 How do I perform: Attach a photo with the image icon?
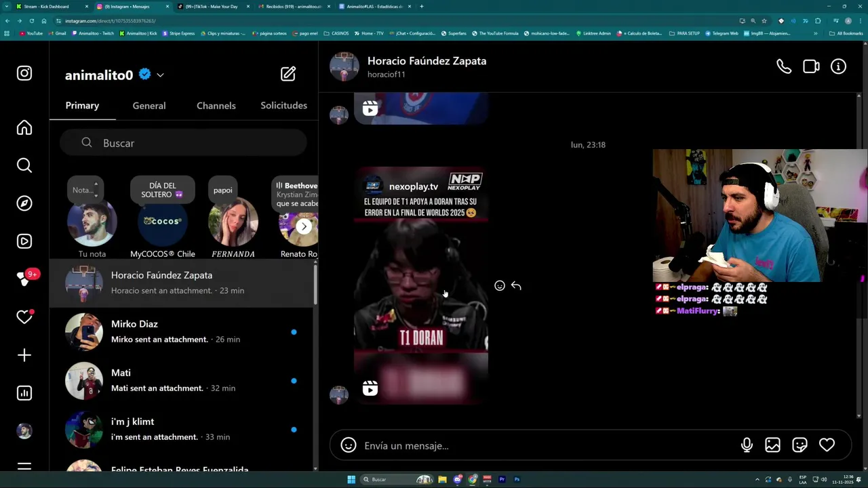tap(772, 445)
